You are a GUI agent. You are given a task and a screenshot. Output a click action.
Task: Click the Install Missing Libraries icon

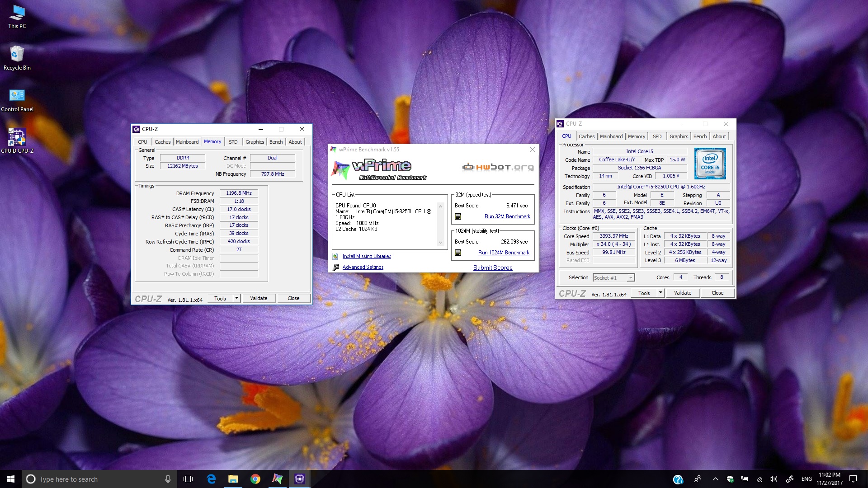pos(335,256)
